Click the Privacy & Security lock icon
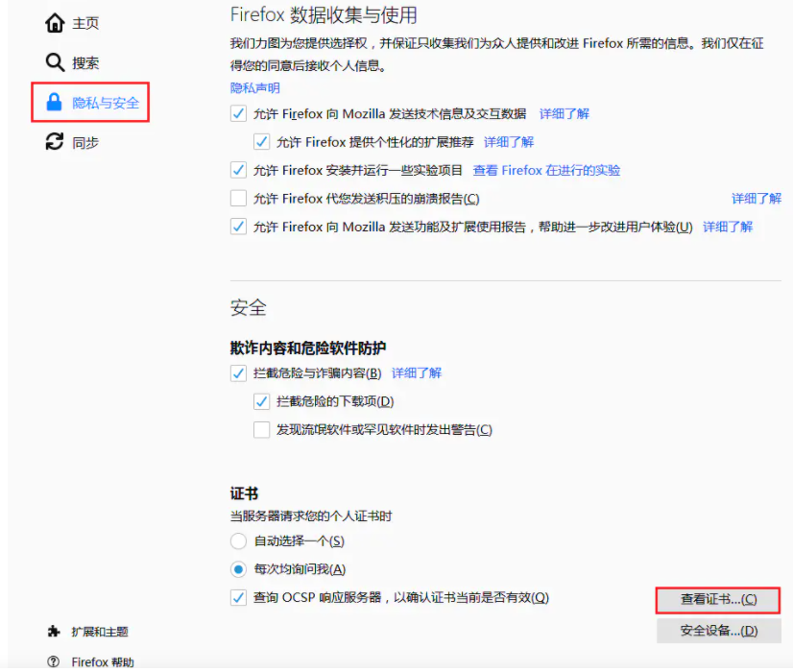The width and height of the screenshot is (793, 672). coord(54,102)
